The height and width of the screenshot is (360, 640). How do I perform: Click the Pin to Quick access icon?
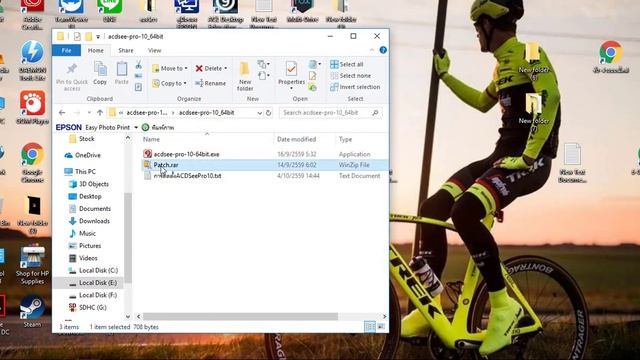[72, 69]
